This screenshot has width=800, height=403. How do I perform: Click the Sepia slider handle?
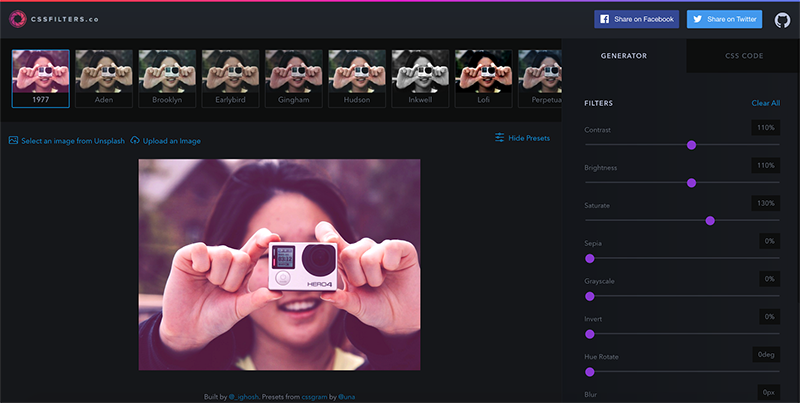click(589, 258)
